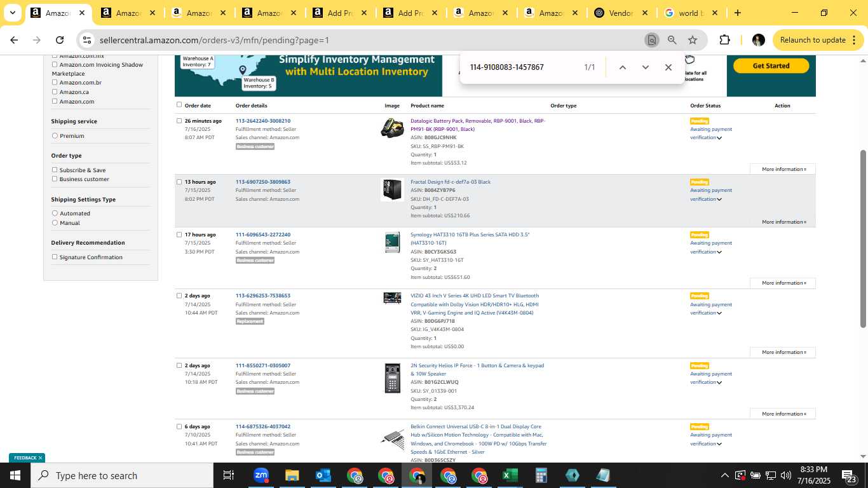The width and height of the screenshot is (868, 488).
Task: Reload the Seller Central page
Action: 60,40
